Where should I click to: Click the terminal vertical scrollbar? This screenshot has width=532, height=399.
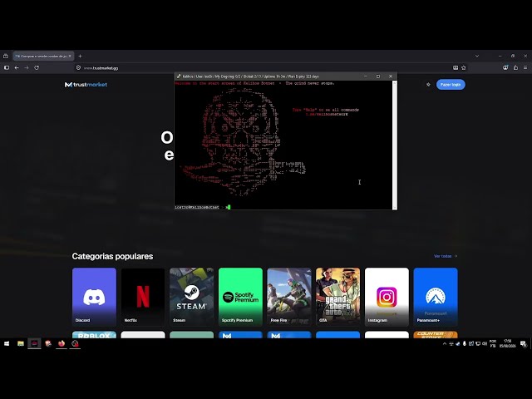pos(394,145)
